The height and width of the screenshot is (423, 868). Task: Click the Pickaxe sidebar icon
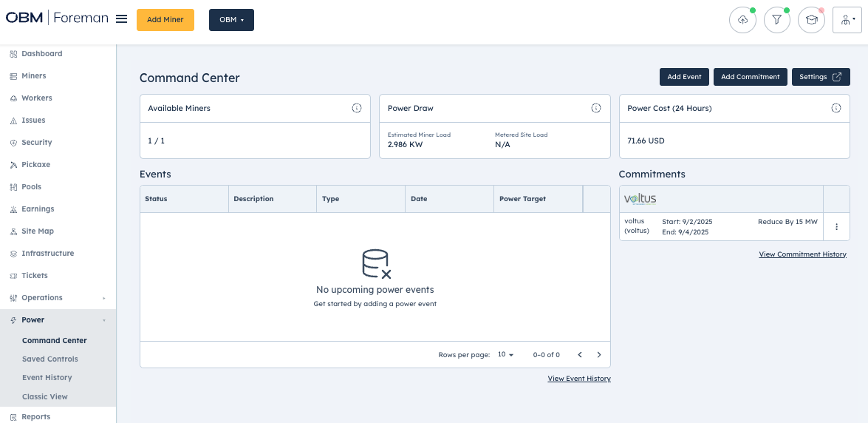14,165
